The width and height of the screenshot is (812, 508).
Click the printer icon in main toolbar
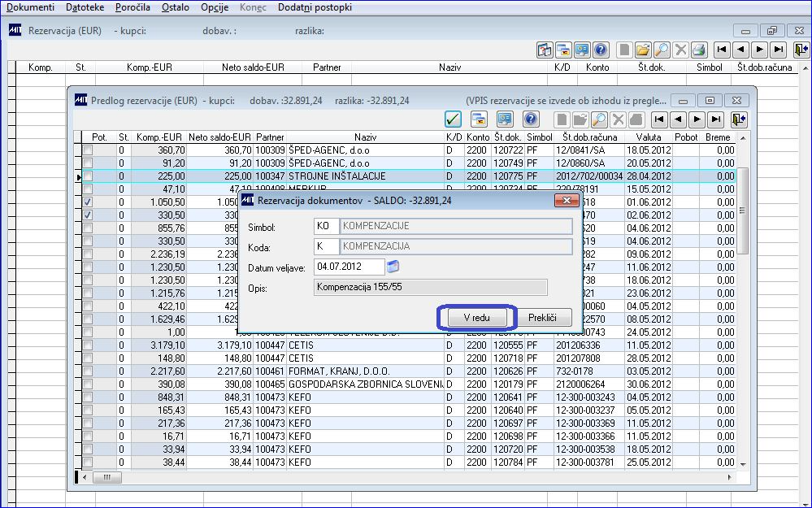point(699,50)
